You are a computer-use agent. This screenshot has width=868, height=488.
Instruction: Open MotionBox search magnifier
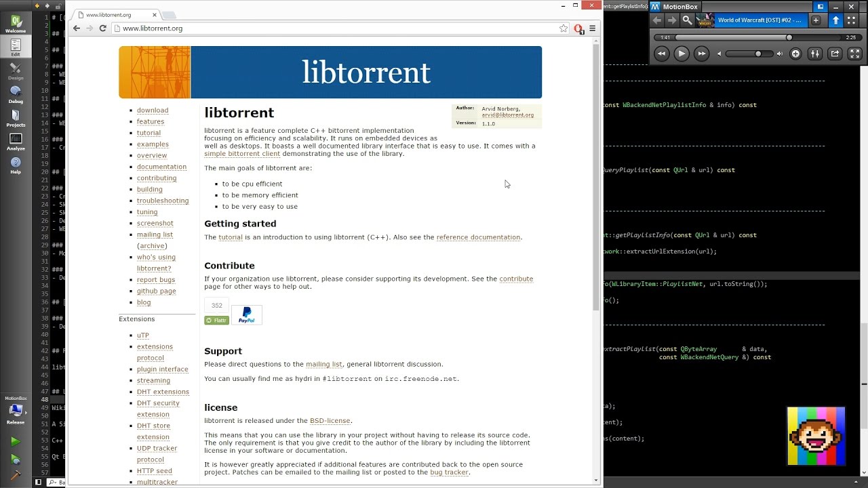click(x=687, y=20)
